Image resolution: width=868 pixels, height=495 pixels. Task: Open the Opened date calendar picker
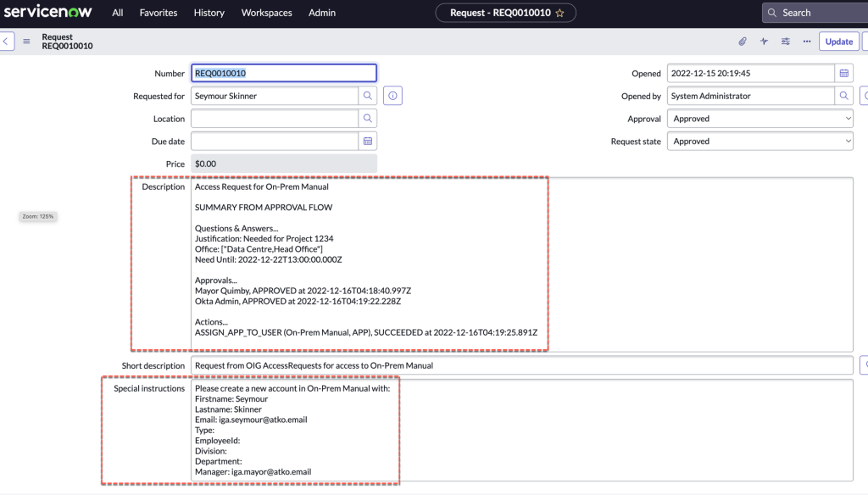pos(844,74)
